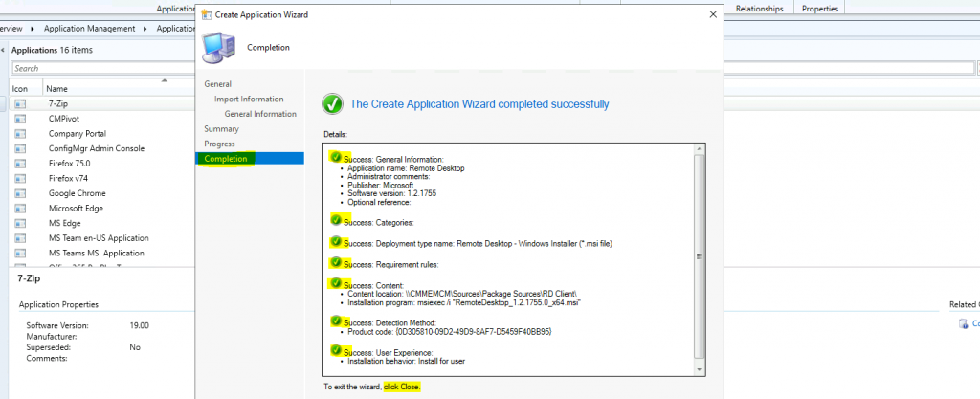Click the Installation behavior: Install for user line
980x399 pixels.
tap(406, 362)
